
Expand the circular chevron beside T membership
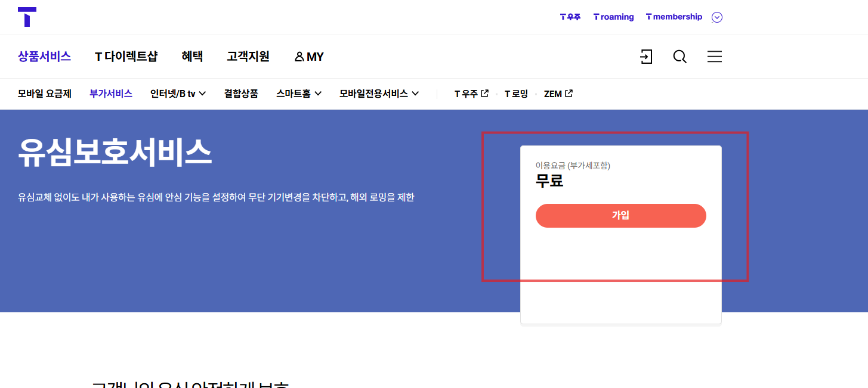[x=717, y=17]
